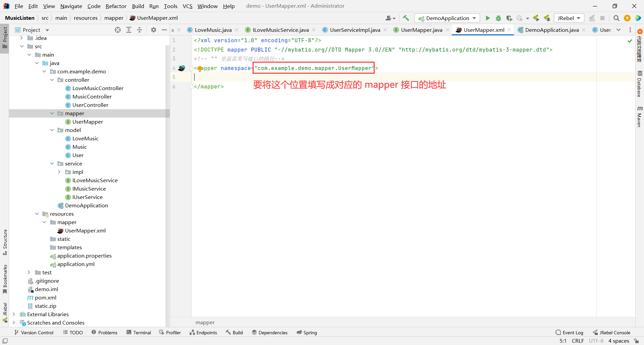644x345 pixels.
Task: Click Collapse All in Project panel
Action: click(140, 30)
